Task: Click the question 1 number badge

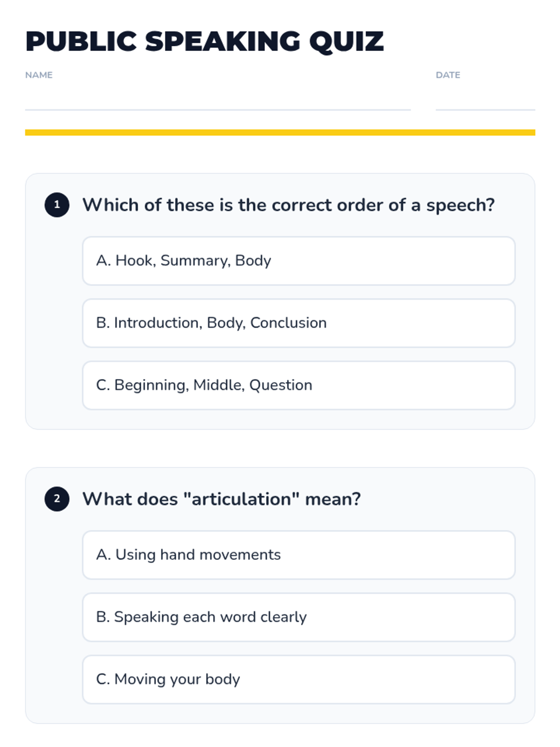Action: [57, 205]
